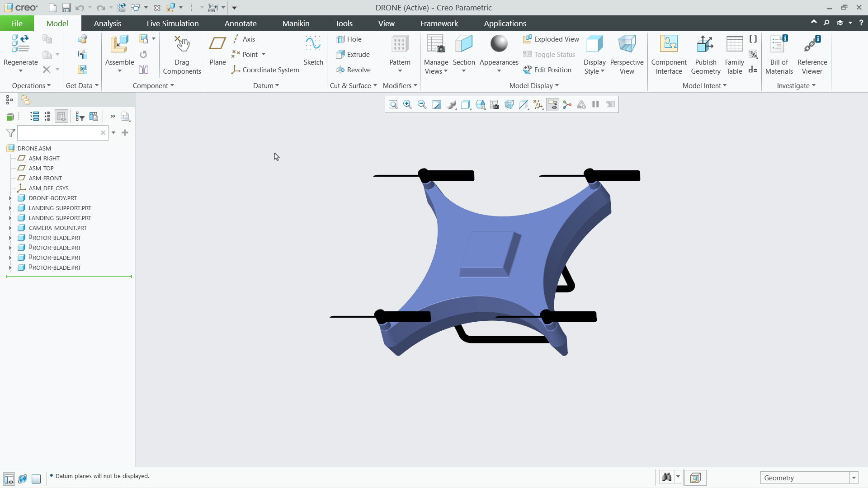Viewport: 868px width, 488px height.
Task: Open Bill of Materials
Action: coord(778,54)
